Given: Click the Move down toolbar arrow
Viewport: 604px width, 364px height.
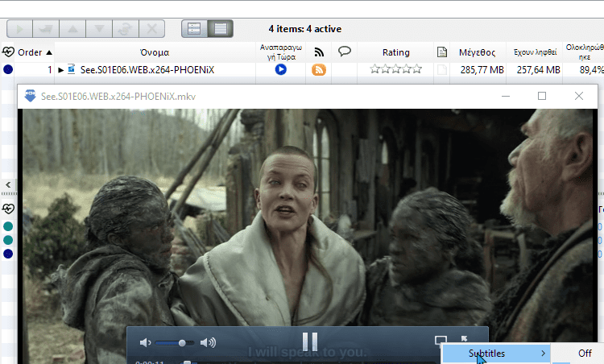Looking at the screenshot, I should tap(99, 29).
